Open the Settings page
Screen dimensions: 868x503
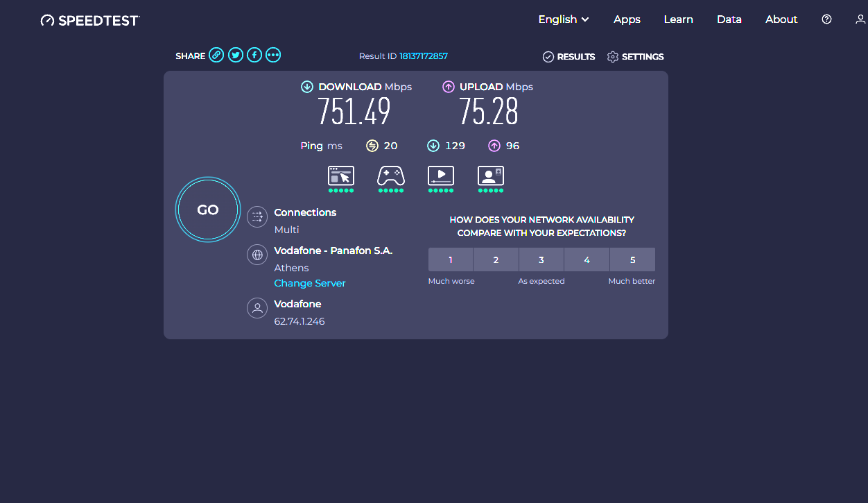[x=635, y=57]
